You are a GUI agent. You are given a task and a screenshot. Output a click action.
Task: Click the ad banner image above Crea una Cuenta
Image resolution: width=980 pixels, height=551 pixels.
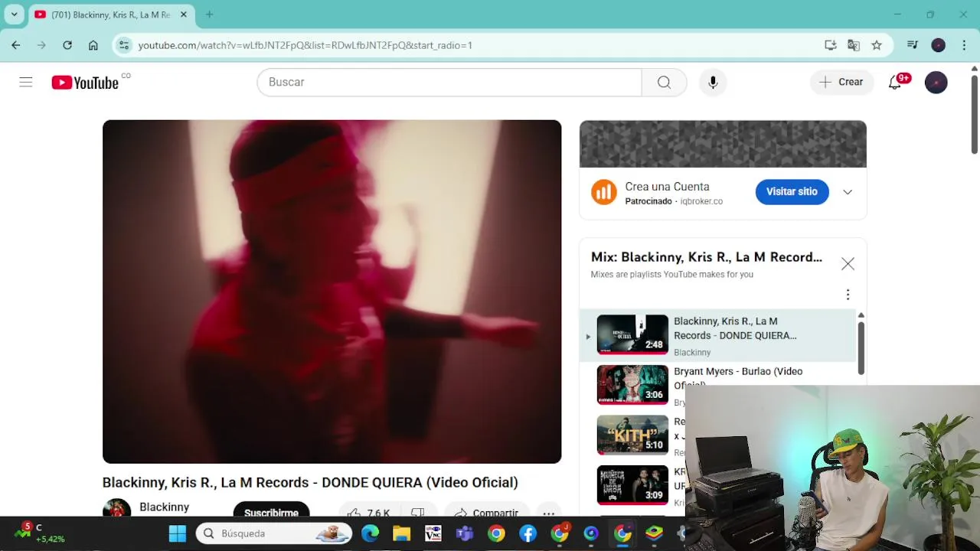pyautogui.click(x=723, y=144)
